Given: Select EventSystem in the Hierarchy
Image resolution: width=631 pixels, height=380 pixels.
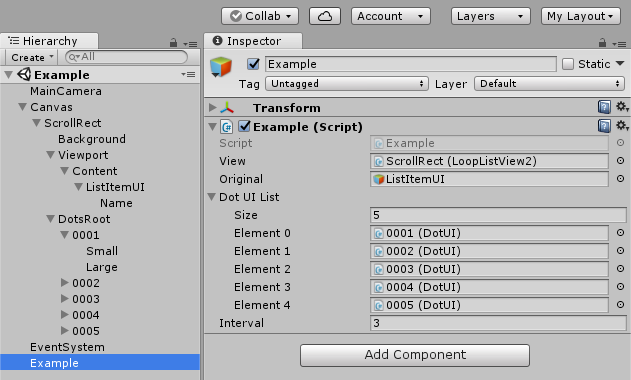Looking at the screenshot, I should 67,347.
